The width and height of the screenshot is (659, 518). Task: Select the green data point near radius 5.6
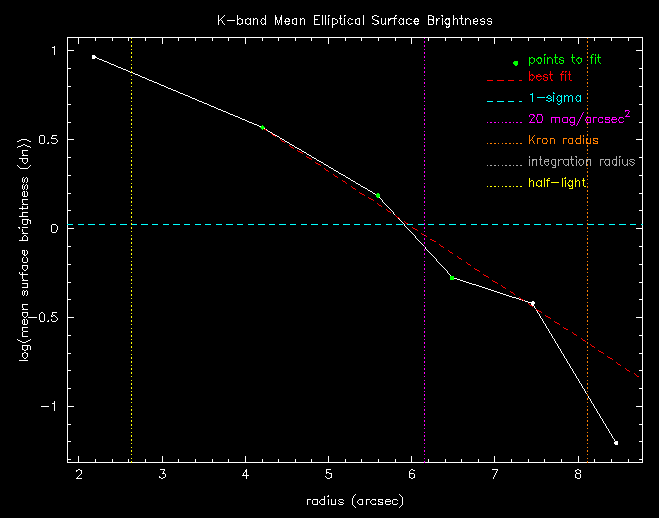coord(377,195)
